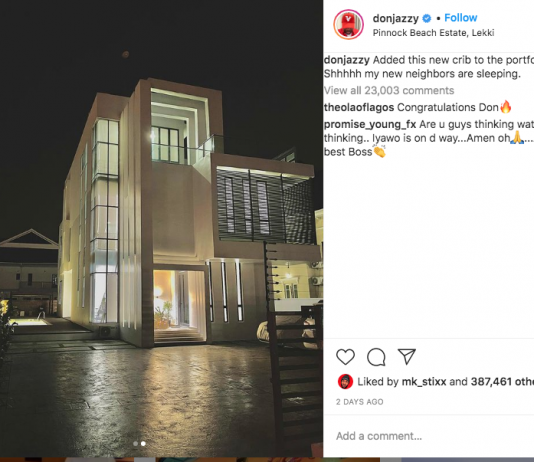Share post with paper plane icon
Viewport: 534px width, 462px height.
pos(407,356)
